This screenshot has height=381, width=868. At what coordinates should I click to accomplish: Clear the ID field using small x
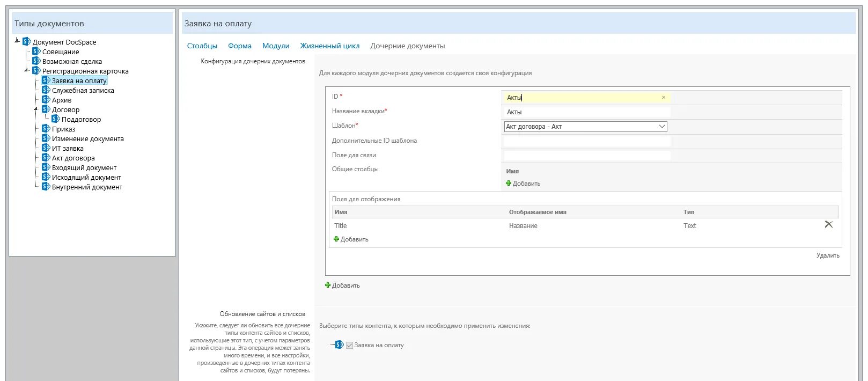click(x=664, y=98)
